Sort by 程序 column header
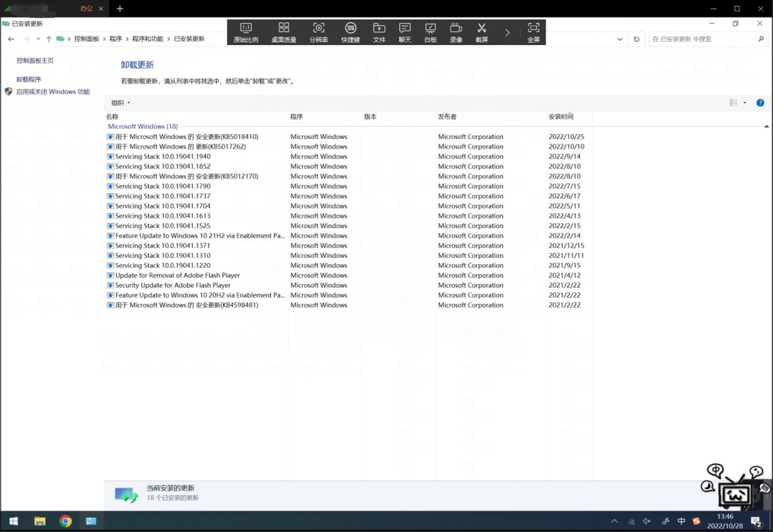The image size is (773, 532). (325, 117)
